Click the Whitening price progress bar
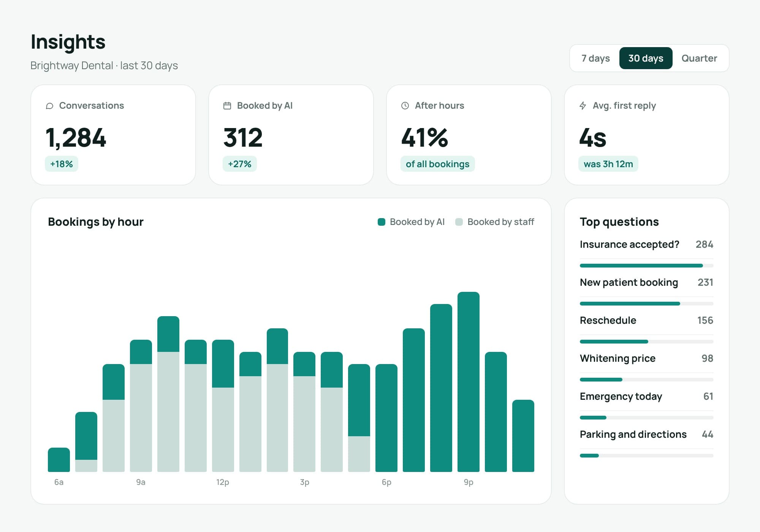Screen dimensions: 760x532 [646, 380]
